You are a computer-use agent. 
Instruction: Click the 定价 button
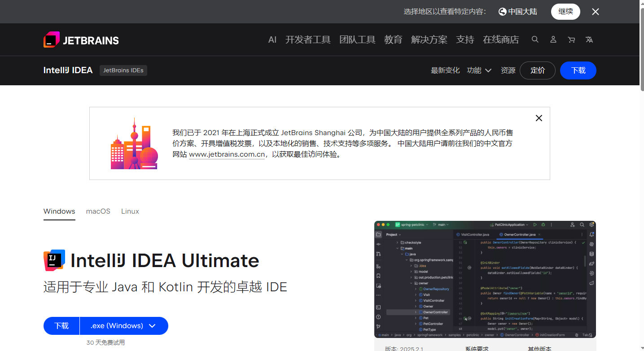coord(537,70)
